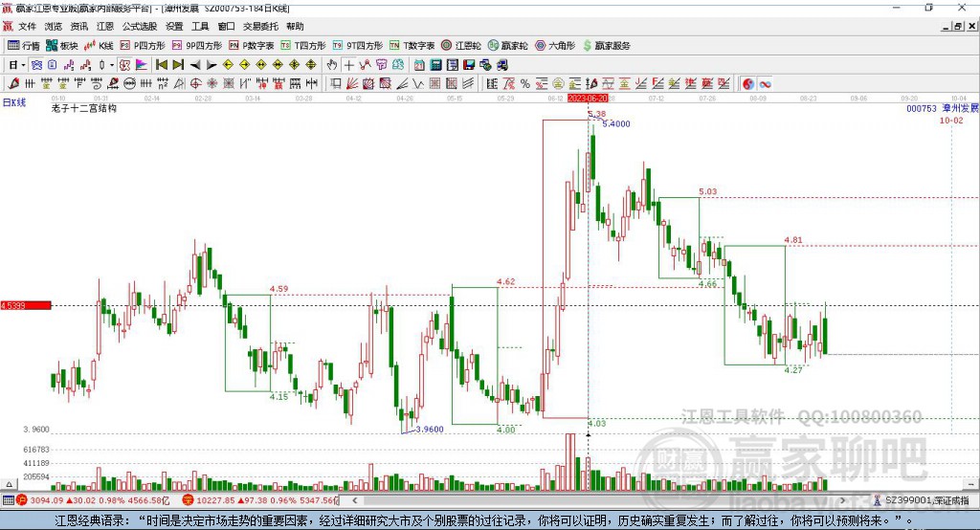Open the T数字表 time number table
980x530 pixels.
pos(412,46)
